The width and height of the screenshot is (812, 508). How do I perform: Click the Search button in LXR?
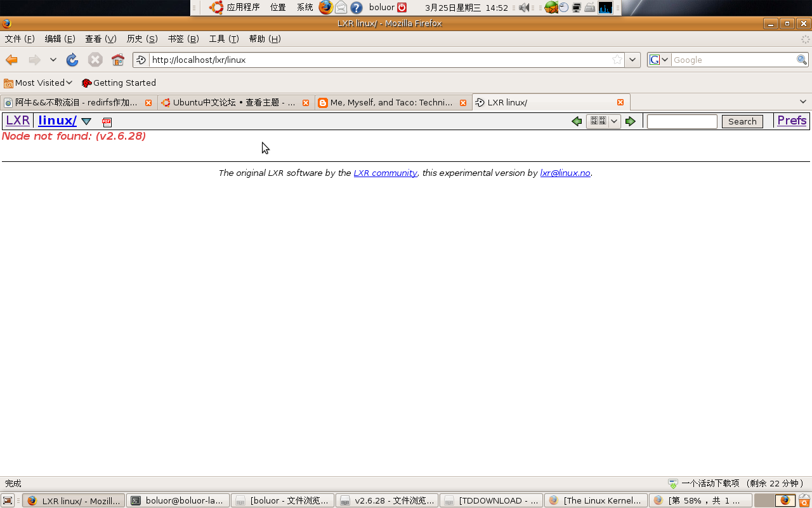click(742, 121)
